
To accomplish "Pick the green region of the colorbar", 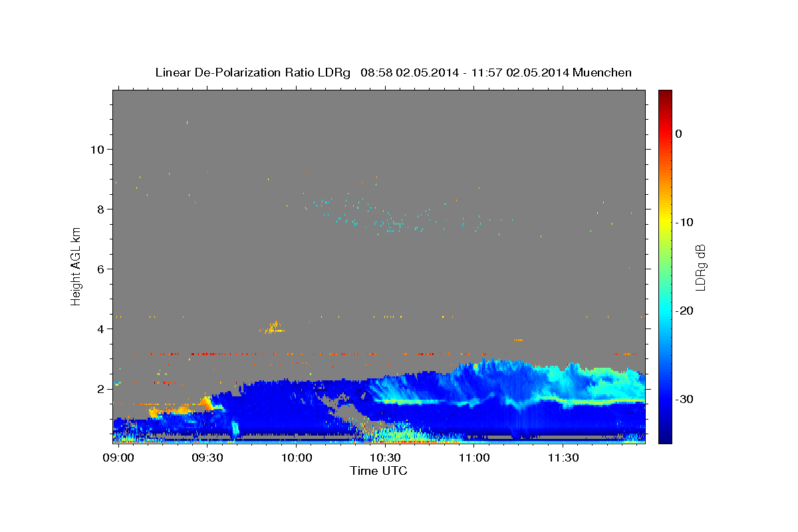I will click(x=665, y=266).
